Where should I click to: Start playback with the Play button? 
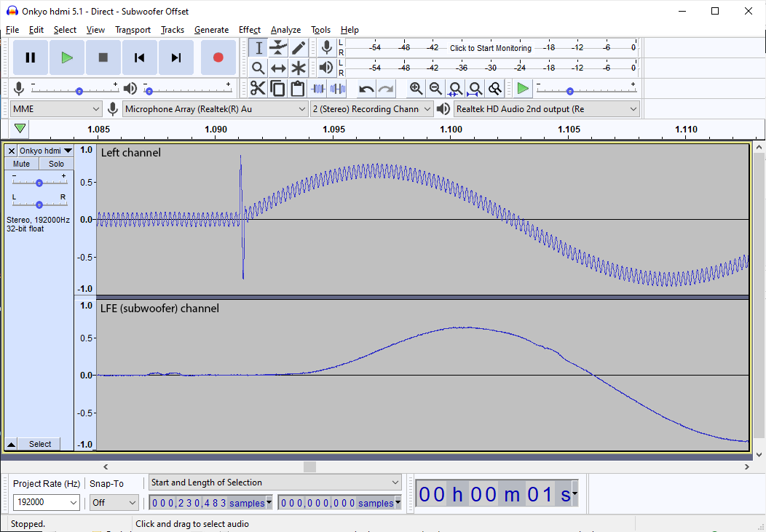67,57
